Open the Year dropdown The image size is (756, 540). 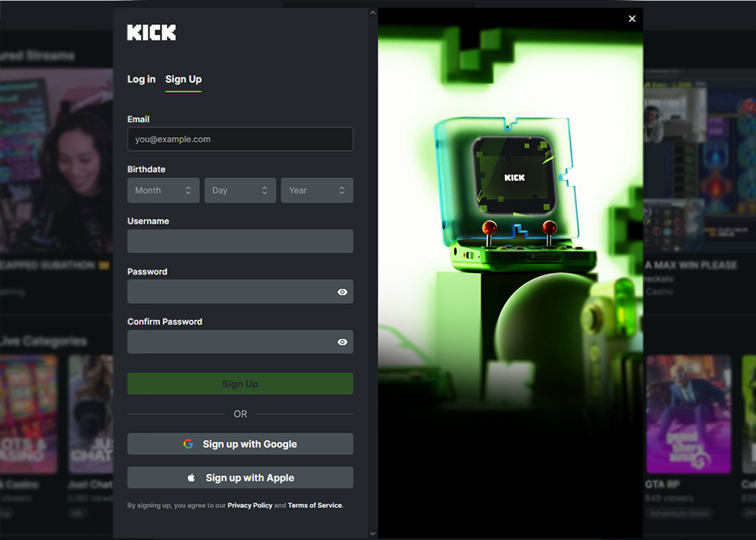(317, 190)
